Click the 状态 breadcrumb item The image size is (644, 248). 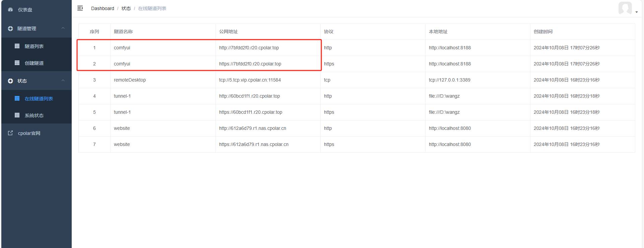click(x=126, y=8)
